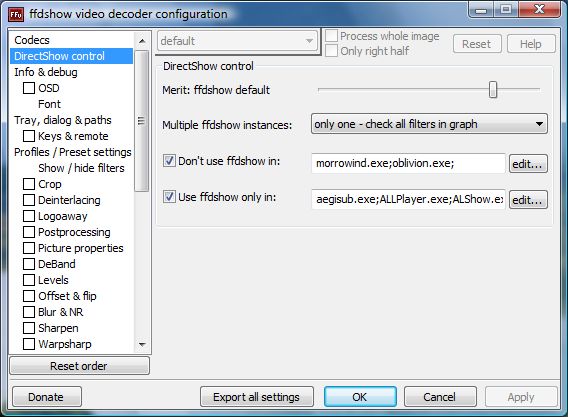Enable the OSD checkbox

coord(29,88)
